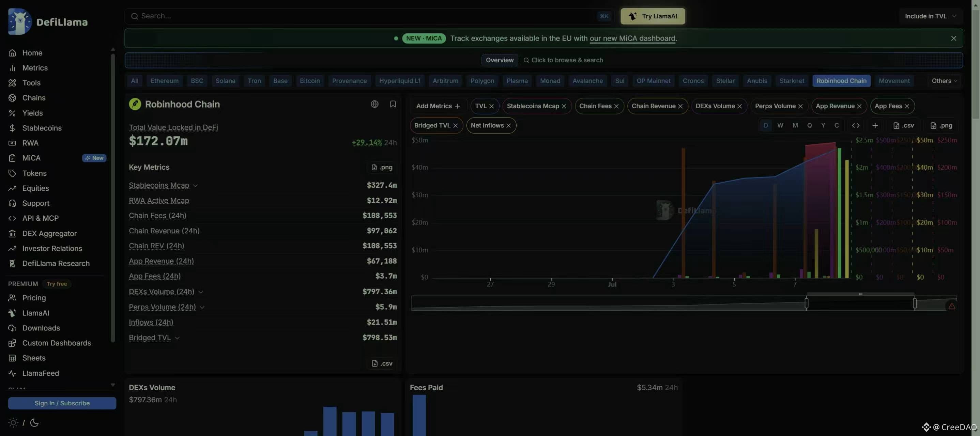Click the Robinhood Chain website globe icon
Screen dimensions: 980x436
[x=374, y=104]
